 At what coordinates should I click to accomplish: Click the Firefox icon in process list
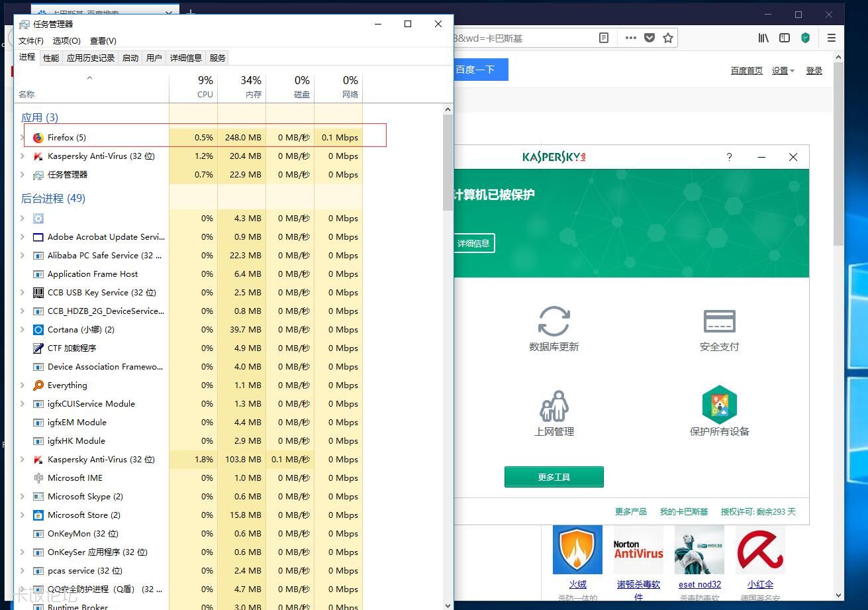point(38,138)
